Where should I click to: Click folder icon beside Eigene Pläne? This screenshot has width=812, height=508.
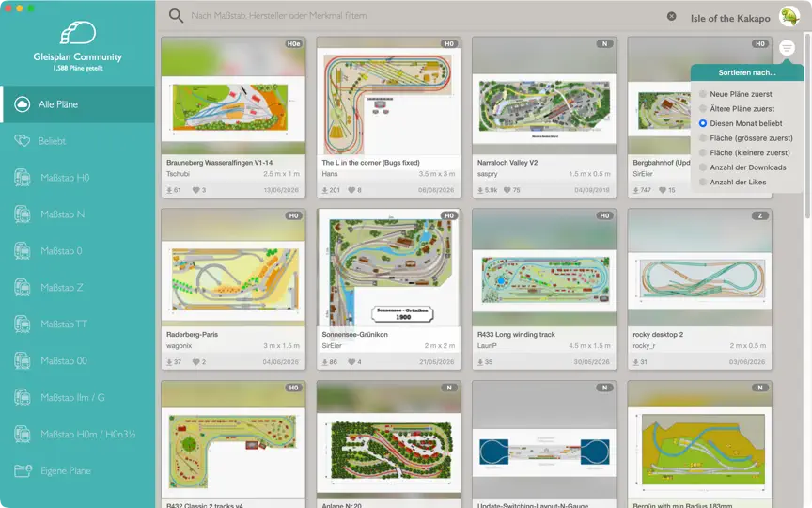pos(23,470)
